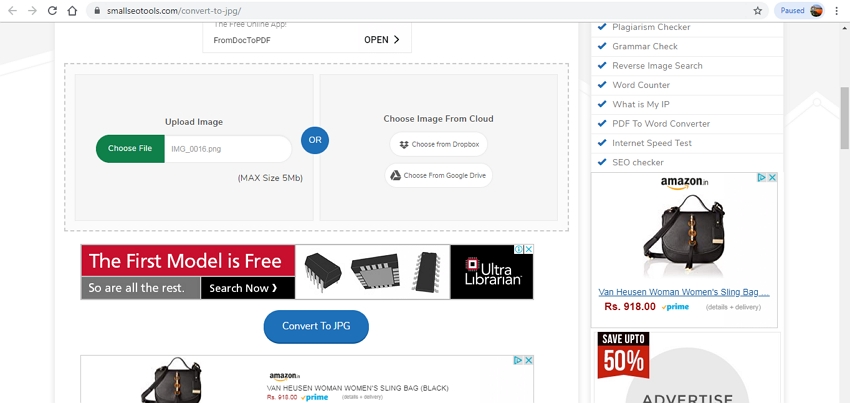This screenshot has height=403, width=850.
Task: Choose image from Google Drive
Action: tap(438, 175)
